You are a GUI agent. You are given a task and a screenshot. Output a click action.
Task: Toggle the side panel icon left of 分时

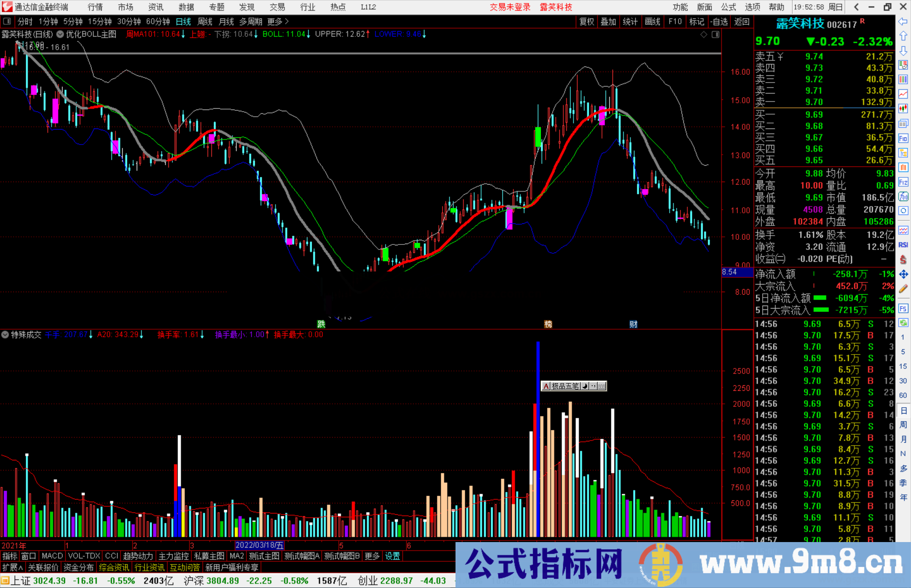[7, 21]
